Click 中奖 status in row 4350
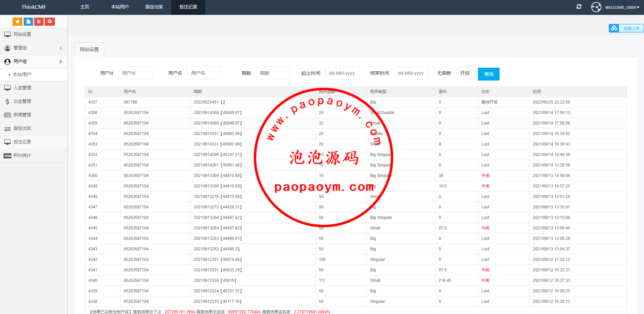 pyautogui.click(x=486, y=176)
